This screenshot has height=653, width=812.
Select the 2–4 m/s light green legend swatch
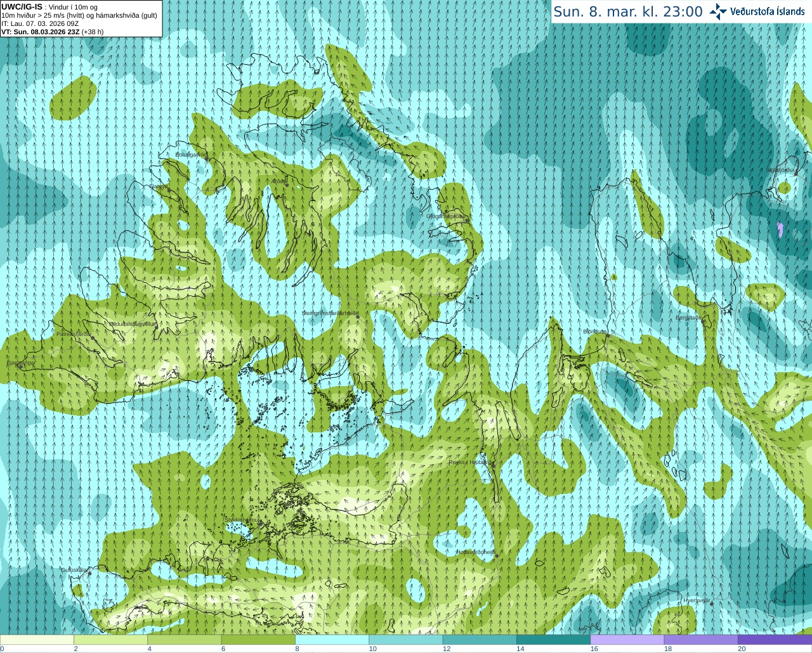pyautogui.click(x=110, y=640)
